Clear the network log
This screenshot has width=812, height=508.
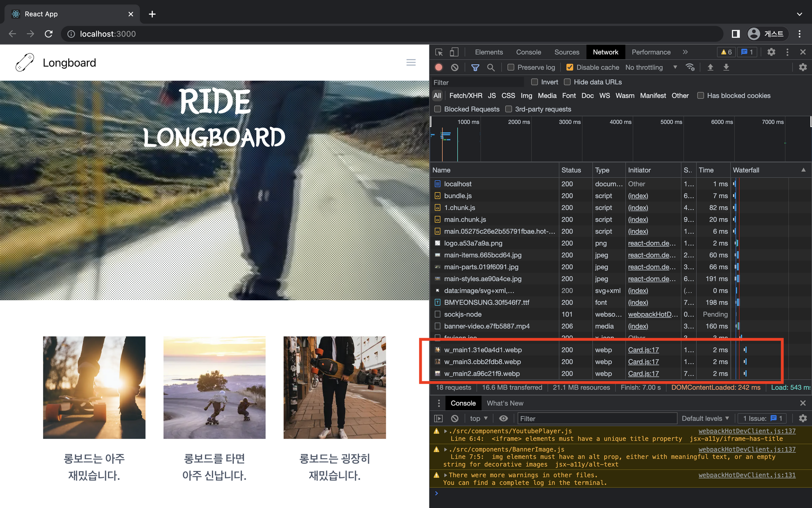coord(455,67)
